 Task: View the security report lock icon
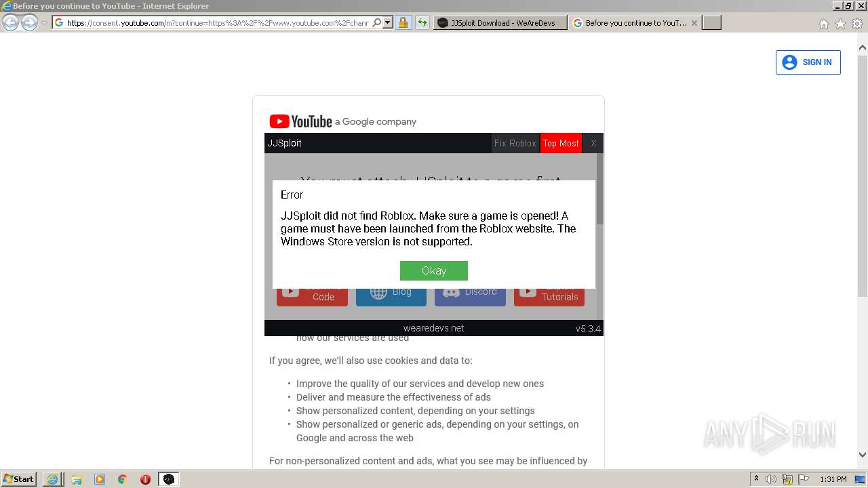point(403,22)
